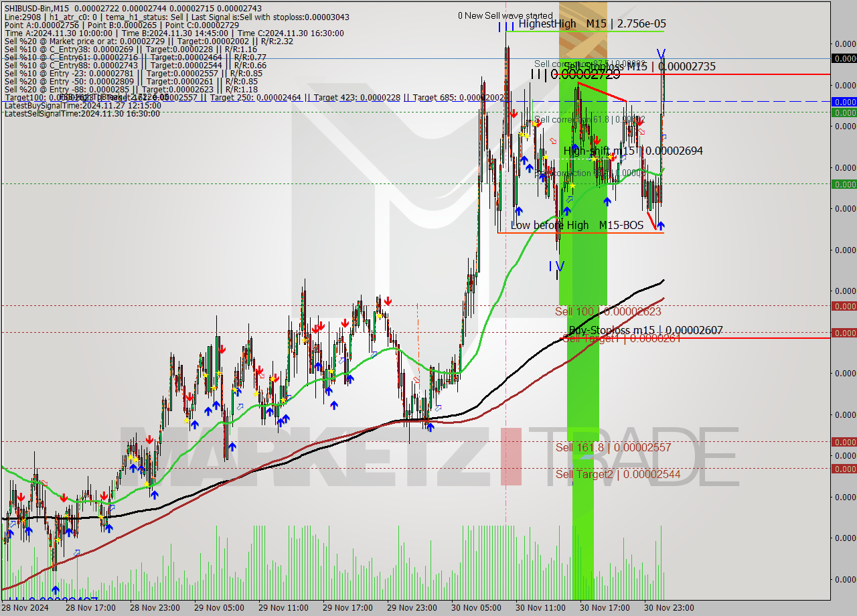This screenshot has height=616, width=857.
Task: Click the 'M15-BOS' label
Action: click(x=621, y=225)
